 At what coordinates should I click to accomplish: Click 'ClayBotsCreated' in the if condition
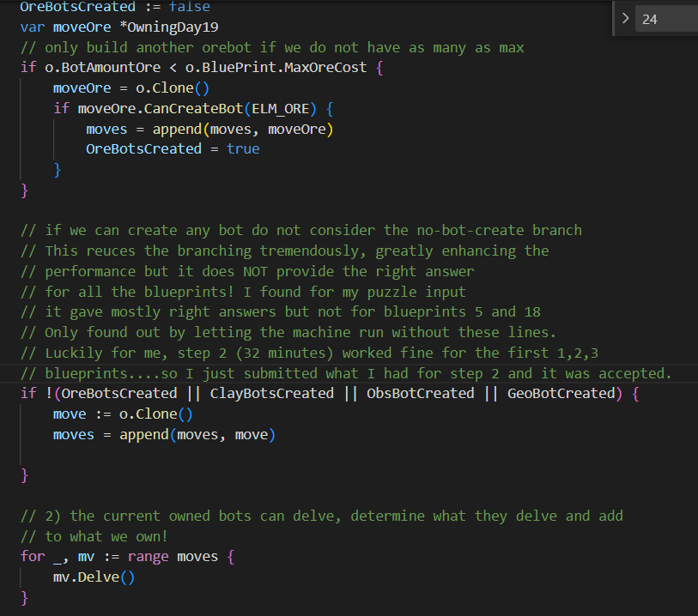[271, 394]
